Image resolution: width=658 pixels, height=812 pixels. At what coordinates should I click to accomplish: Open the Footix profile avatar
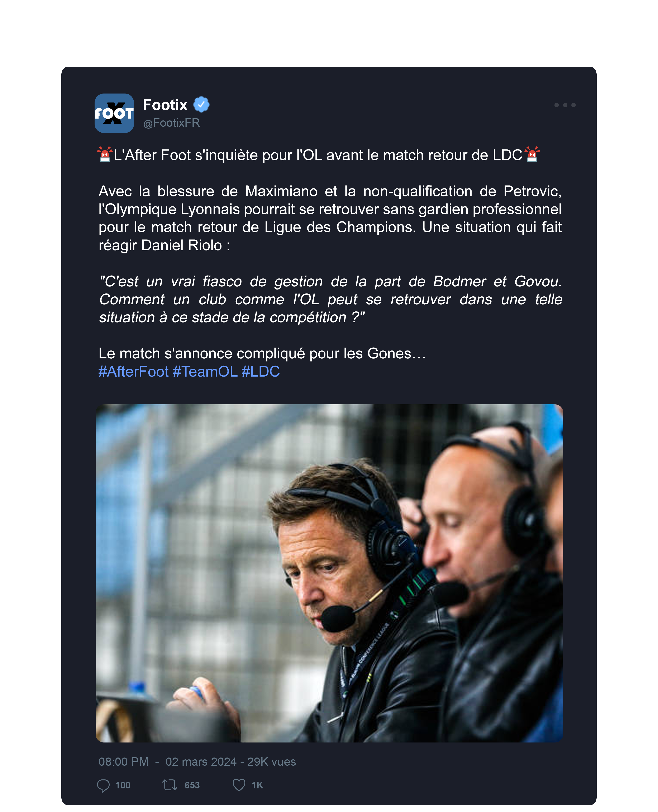114,113
